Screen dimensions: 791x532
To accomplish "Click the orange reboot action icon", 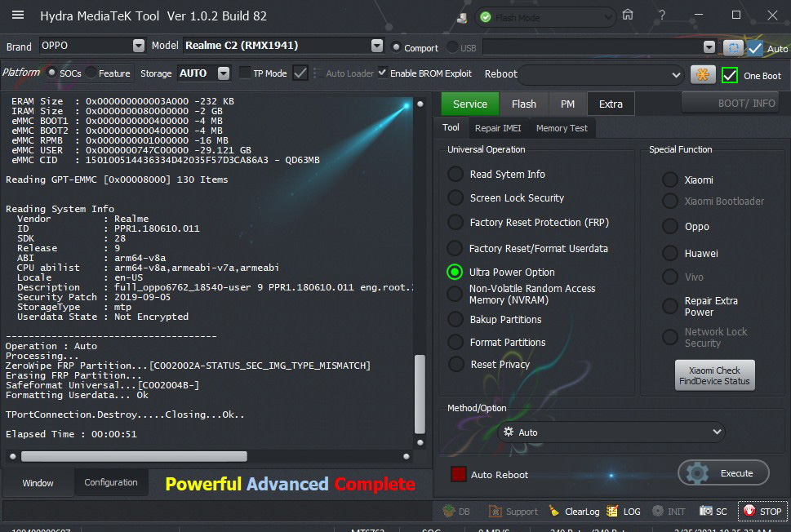I will point(702,74).
